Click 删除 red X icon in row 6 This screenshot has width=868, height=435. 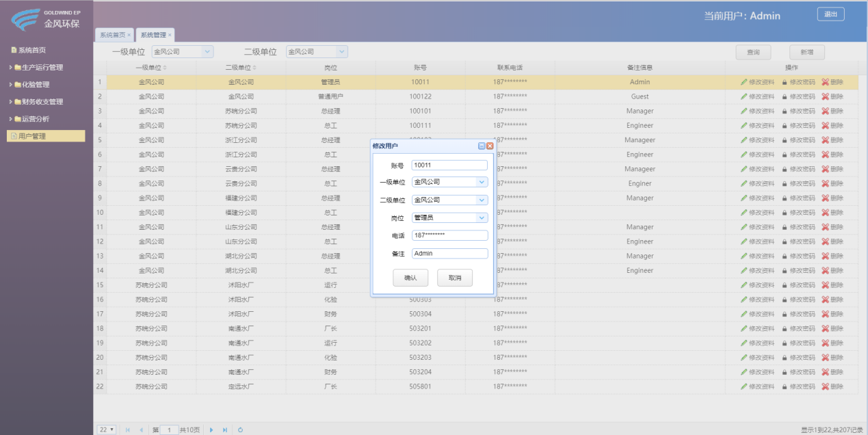click(x=825, y=155)
